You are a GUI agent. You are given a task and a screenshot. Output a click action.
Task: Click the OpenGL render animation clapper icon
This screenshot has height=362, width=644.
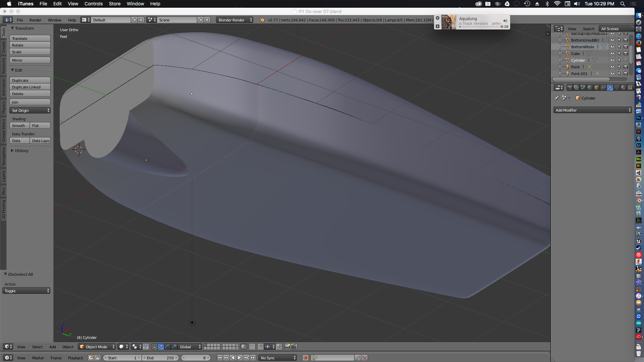[x=294, y=347]
